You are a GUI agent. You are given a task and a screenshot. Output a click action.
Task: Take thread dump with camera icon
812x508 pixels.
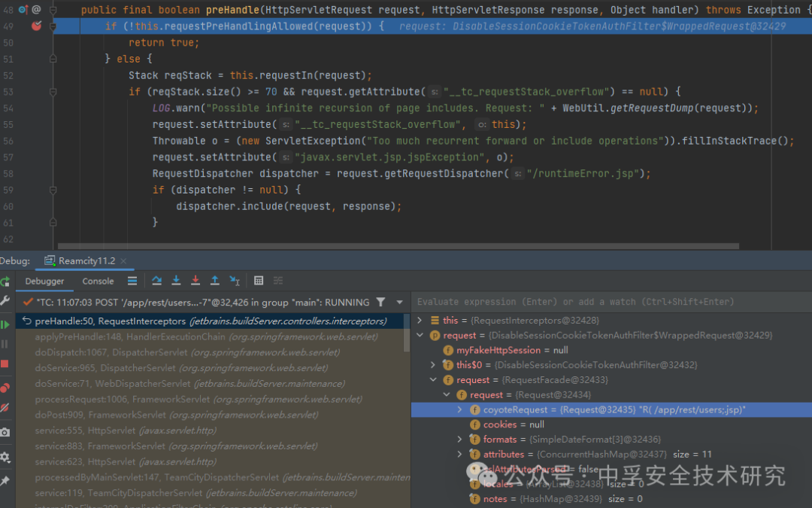(5, 432)
